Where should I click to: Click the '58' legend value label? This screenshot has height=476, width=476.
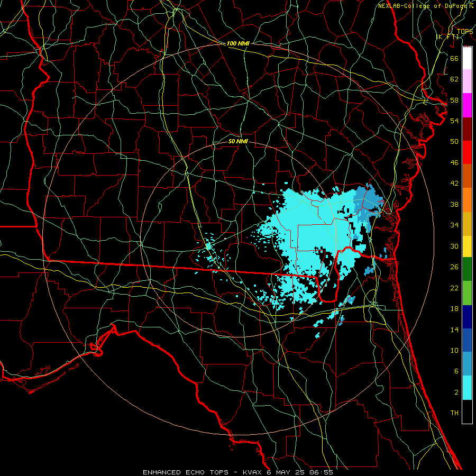pos(454,100)
